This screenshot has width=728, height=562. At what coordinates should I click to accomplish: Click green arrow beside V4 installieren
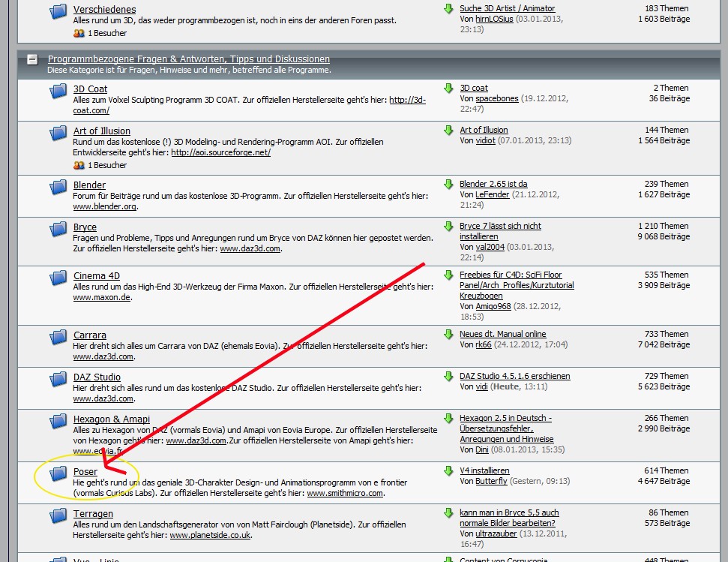click(x=448, y=471)
